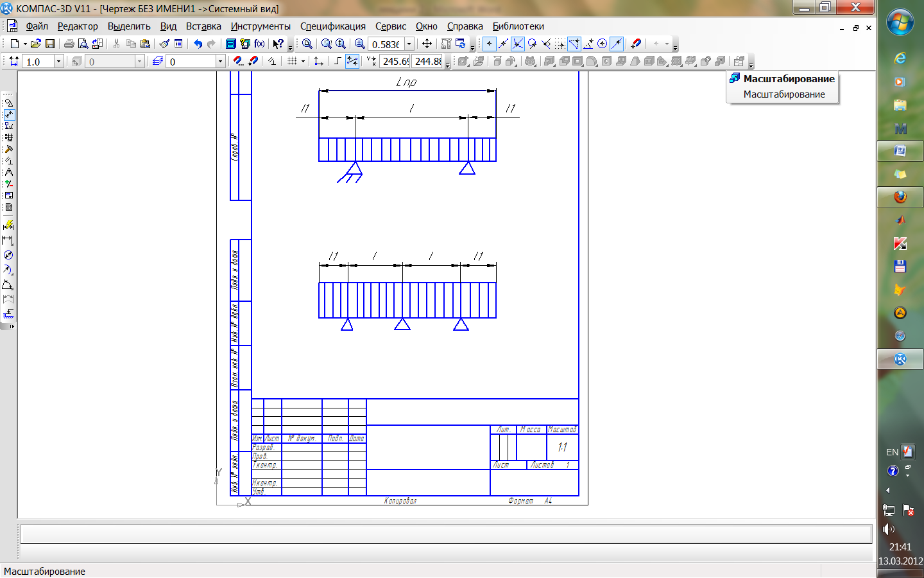Click the Save document icon
This screenshot has height=578, width=924.
coord(50,44)
